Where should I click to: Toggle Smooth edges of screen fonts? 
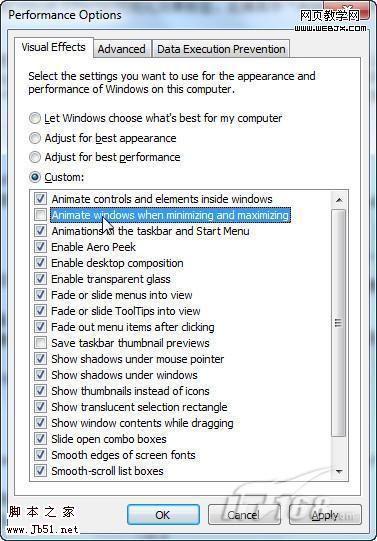(41, 455)
